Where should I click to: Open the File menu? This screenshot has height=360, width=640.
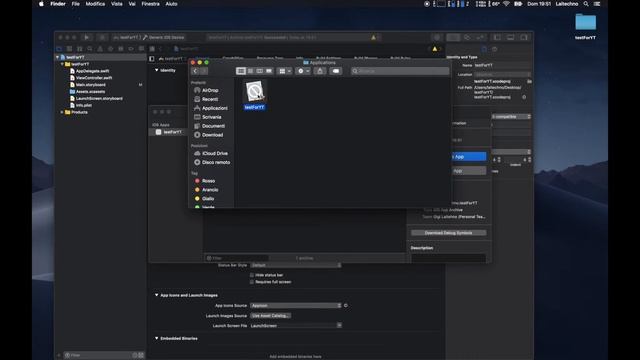point(76,4)
